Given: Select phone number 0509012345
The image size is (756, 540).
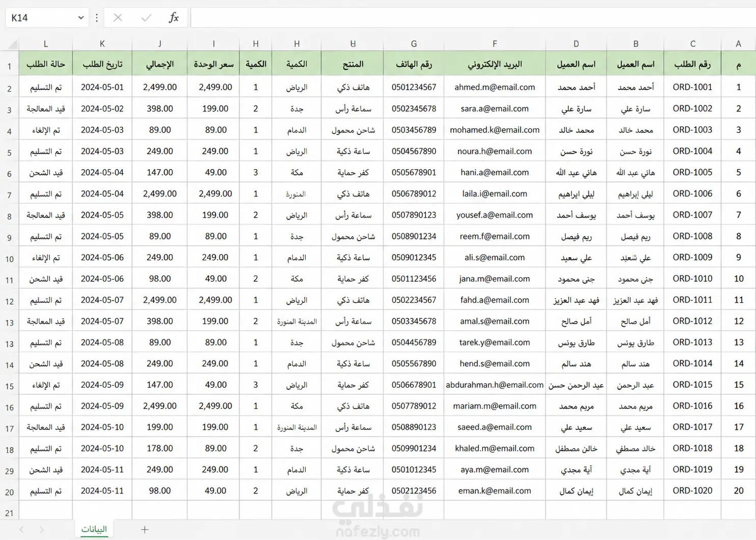Looking at the screenshot, I should pyautogui.click(x=414, y=257).
